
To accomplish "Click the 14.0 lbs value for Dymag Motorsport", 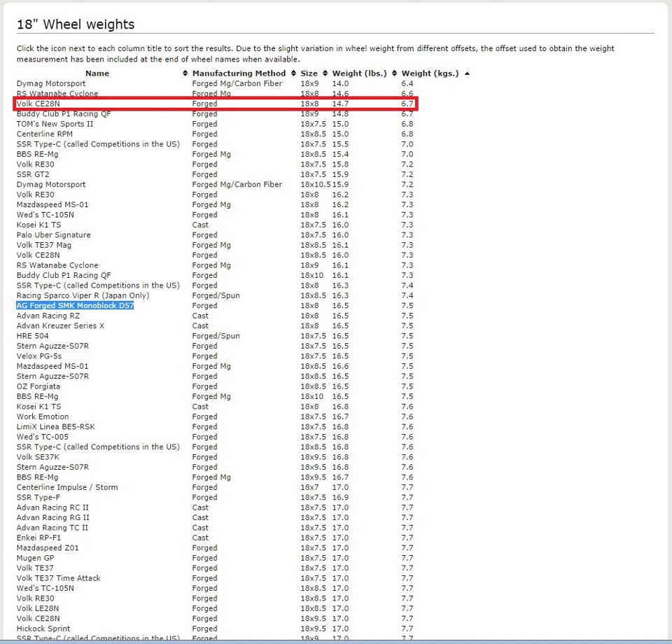I will click(x=340, y=83).
